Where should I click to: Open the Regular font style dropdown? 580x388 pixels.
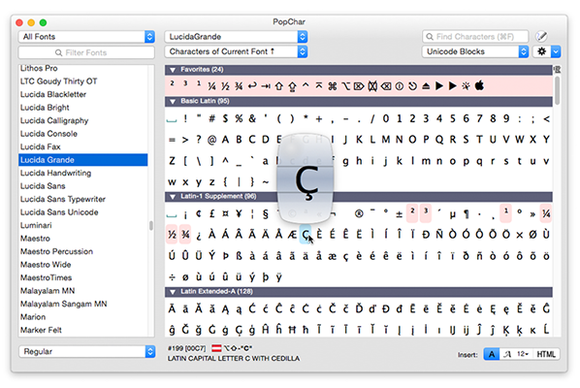point(87,351)
